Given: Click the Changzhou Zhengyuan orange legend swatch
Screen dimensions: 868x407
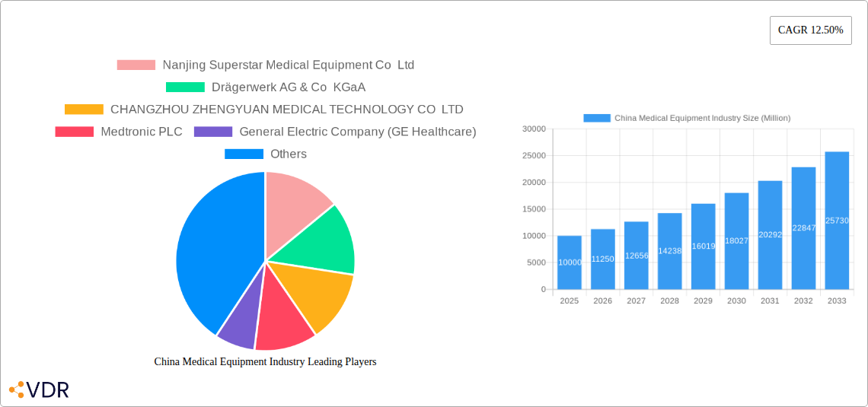Looking at the screenshot, I should [x=85, y=110].
